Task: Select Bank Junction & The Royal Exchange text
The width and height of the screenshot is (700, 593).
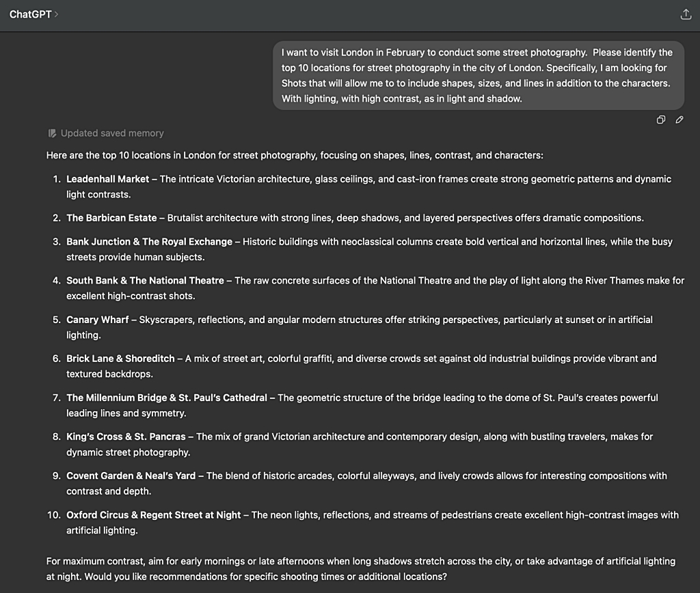Action: pos(149,242)
